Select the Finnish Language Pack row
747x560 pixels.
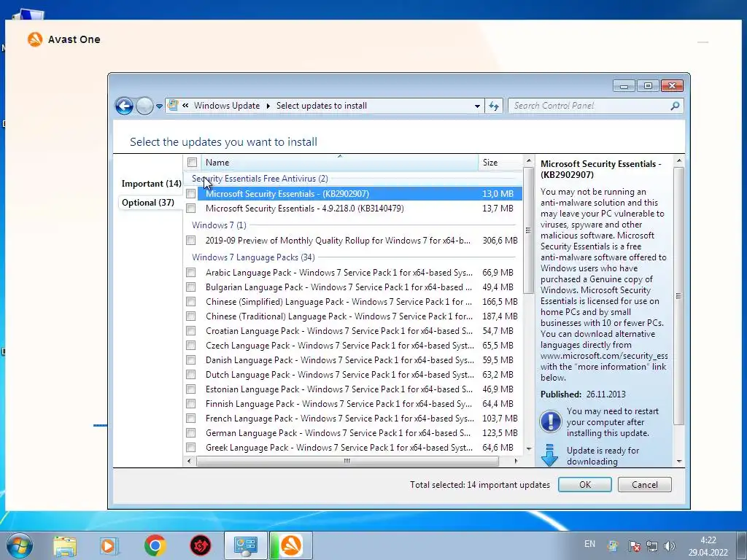352,404
